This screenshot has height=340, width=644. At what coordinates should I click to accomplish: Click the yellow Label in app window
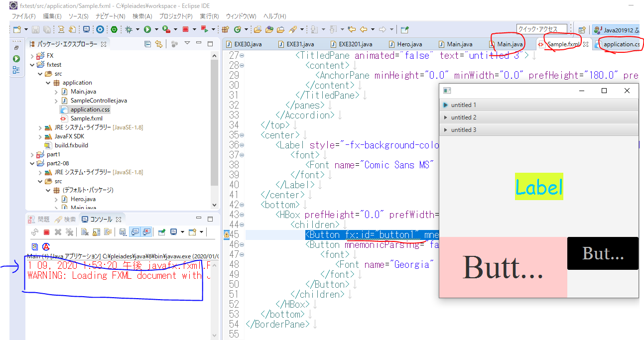pos(539,187)
